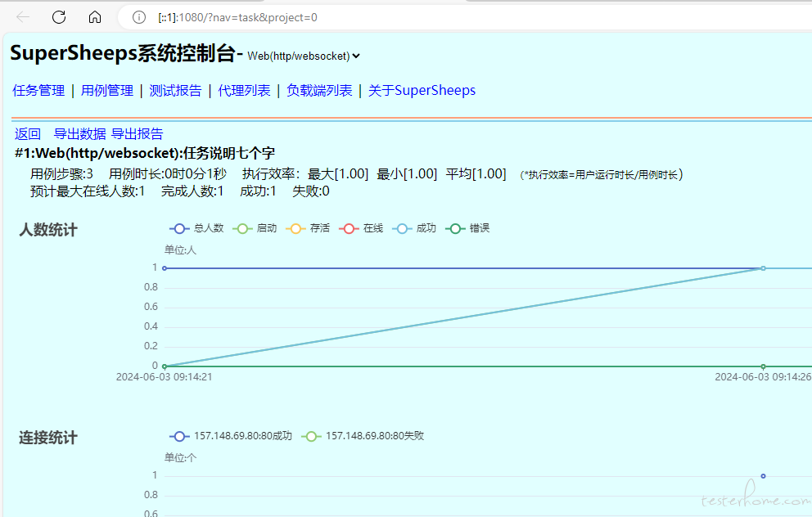812x517 pixels.
Task: Toggle 157.148.69.80:80成功 legend series
Action: [x=231, y=436]
